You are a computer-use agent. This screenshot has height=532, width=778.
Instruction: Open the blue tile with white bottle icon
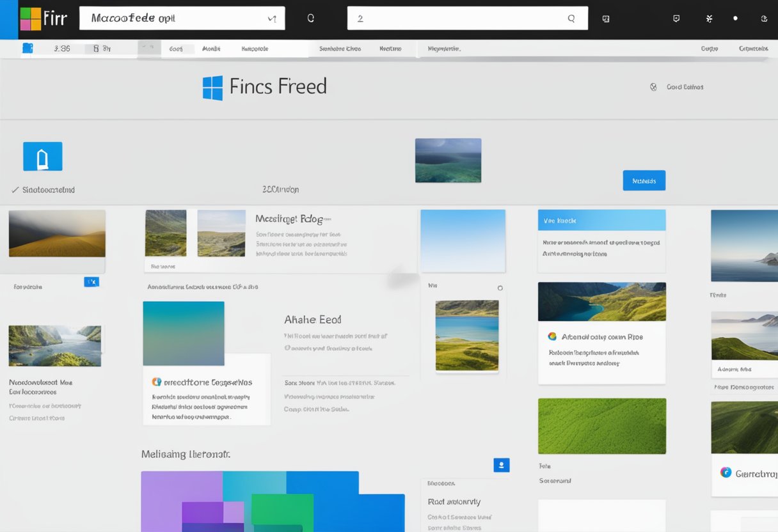pos(43,157)
